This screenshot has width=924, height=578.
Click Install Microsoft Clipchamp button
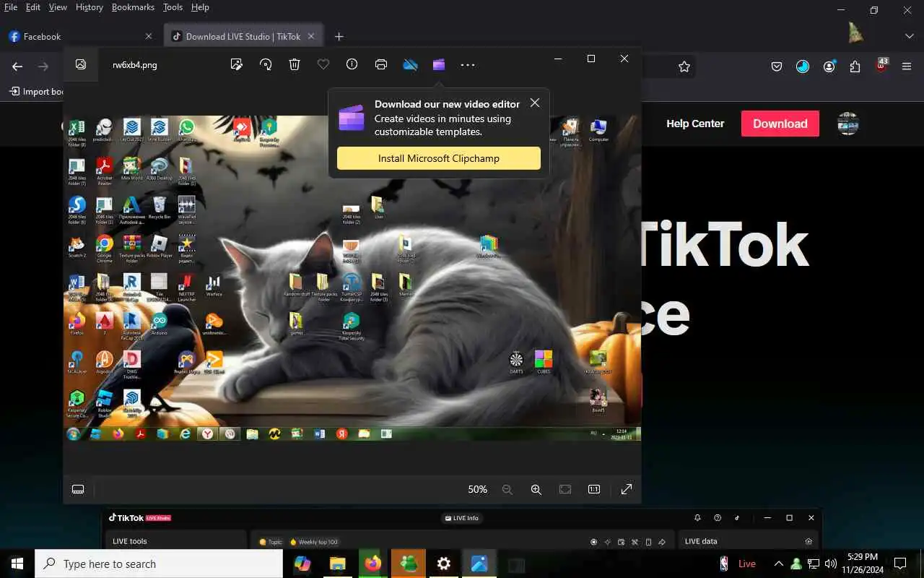pyautogui.click(x=439, y=158)
